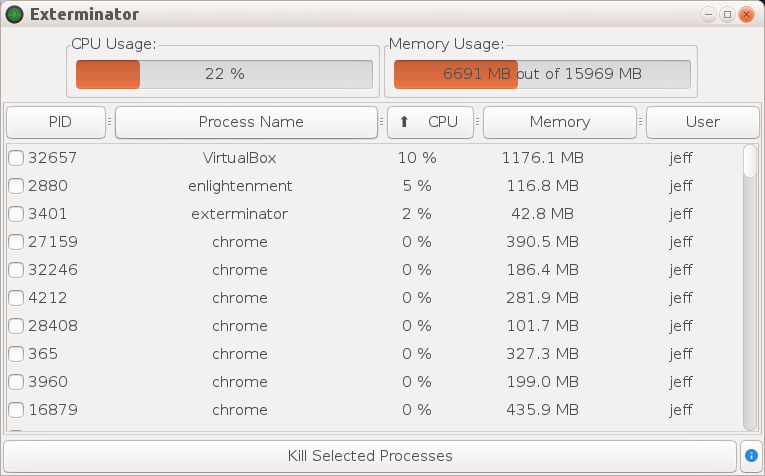
Task: Tick the exterminator process 3401 checkbox
Action: [16, 214]
